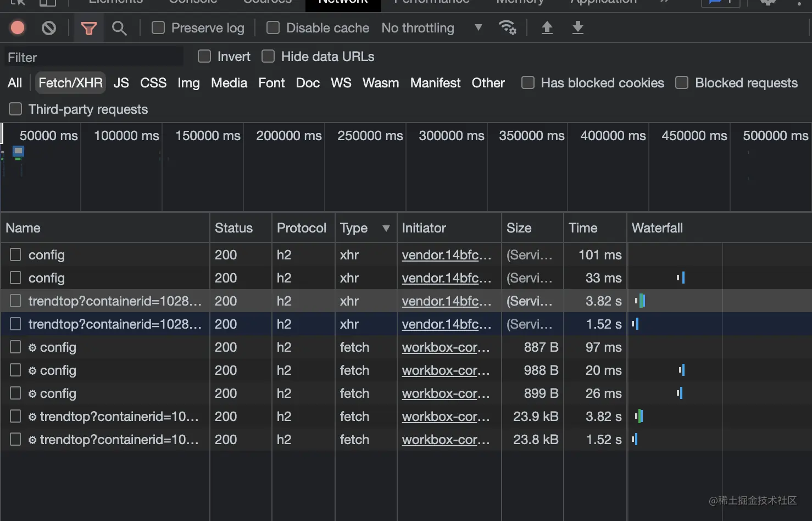Enable Hide data URLs

pyautogui.click(x=268, y=56)
